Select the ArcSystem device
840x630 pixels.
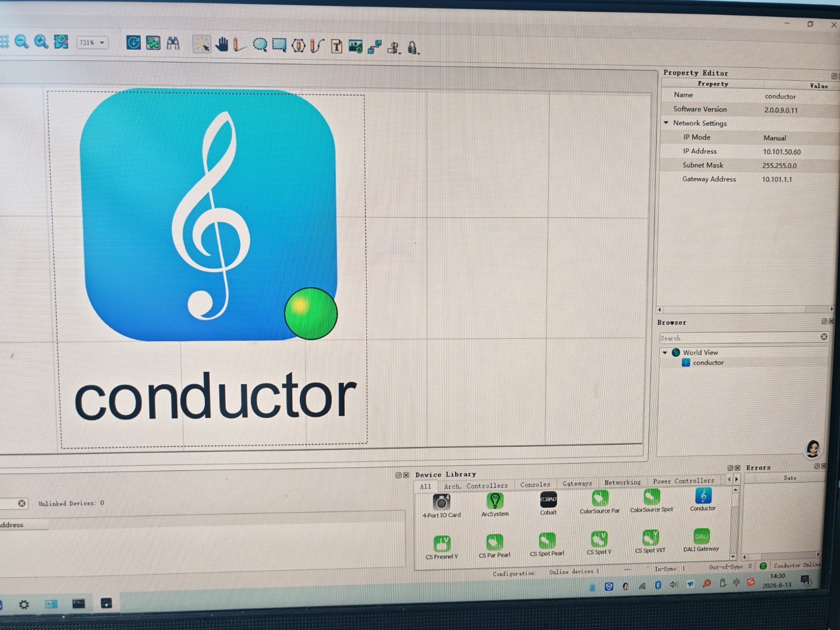495,505
